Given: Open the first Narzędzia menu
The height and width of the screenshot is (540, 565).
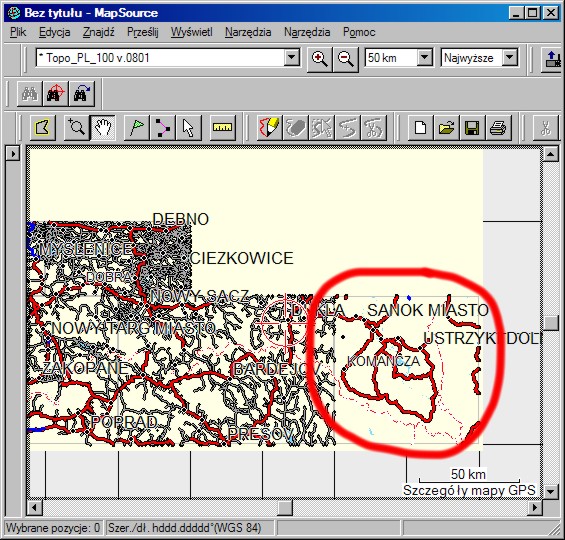Looking at the screenshot, I should point(248,32).
